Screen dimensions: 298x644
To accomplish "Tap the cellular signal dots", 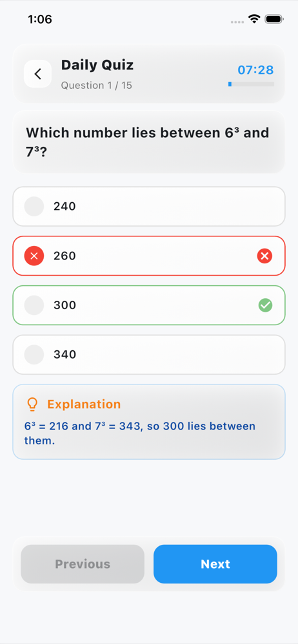I will tap(237, 21).
